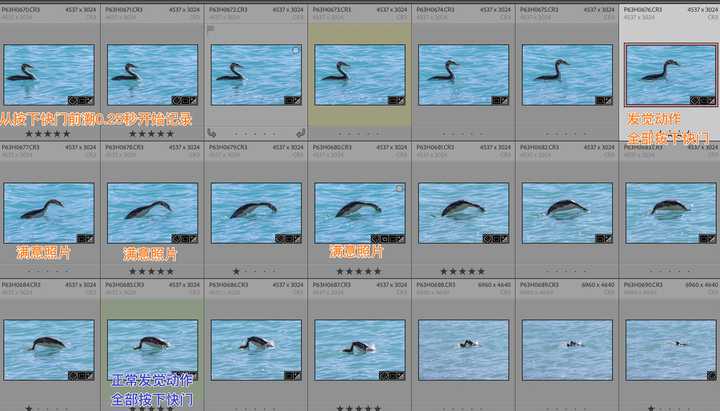Select the P63H0687.CR3 thumbnail
The width and height of the screenshot is (720, 411).
(x=360, y=350)
